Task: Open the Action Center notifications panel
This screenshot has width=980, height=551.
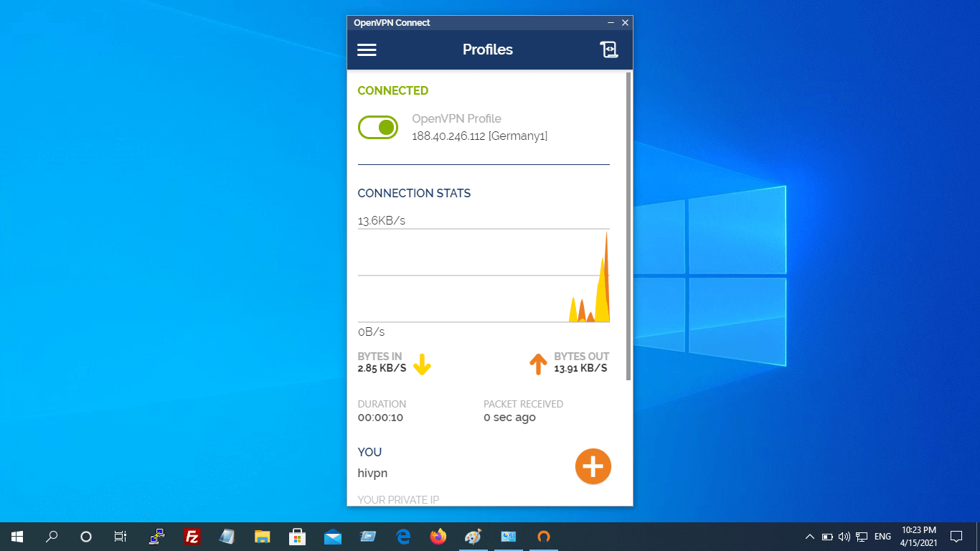Action: click(956, 537)
